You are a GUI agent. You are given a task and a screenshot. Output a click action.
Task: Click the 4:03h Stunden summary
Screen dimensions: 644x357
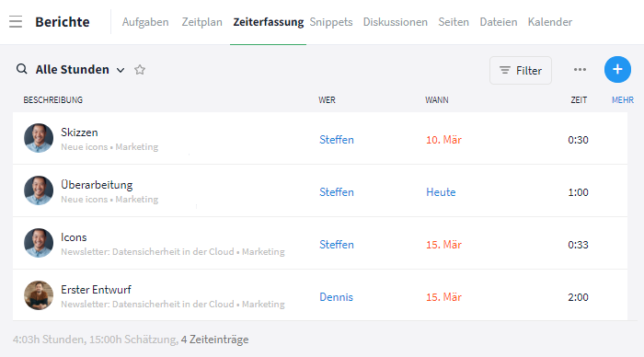(x=49, y=340)
